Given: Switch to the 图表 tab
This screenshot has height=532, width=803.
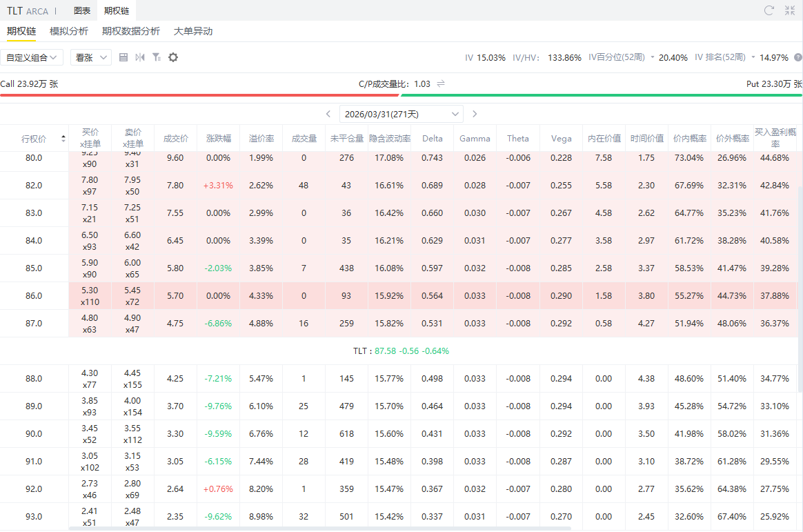Looking at the screenshot, I should click(82, 10).
